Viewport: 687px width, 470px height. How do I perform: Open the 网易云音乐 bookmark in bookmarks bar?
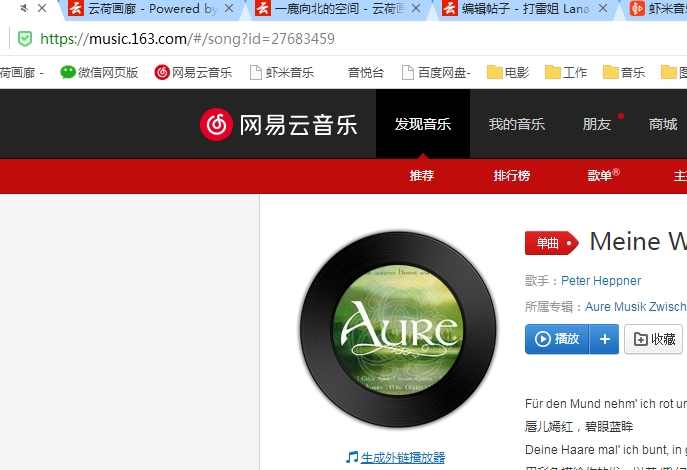tap(193, 72)
